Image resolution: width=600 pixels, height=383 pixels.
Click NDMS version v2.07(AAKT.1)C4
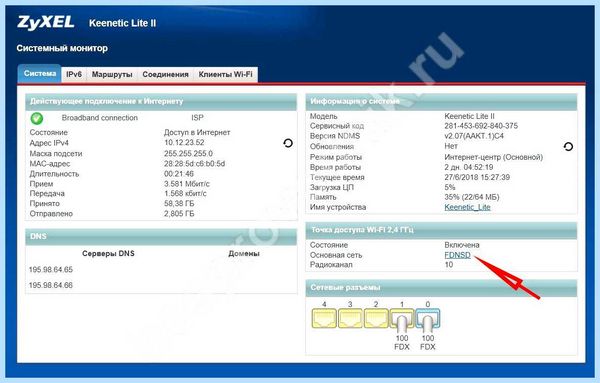tap(474, 136)
